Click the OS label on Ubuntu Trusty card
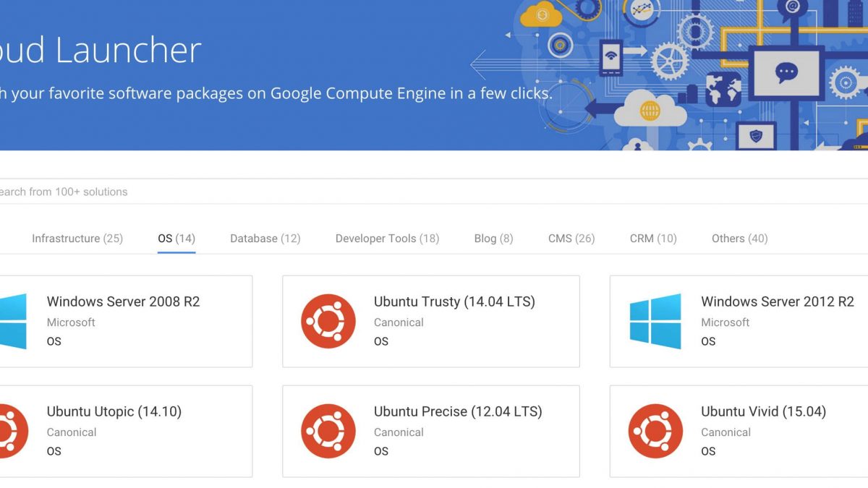Image resolution: width=868 pixels, height=488 pixels. tap(381, 341)
